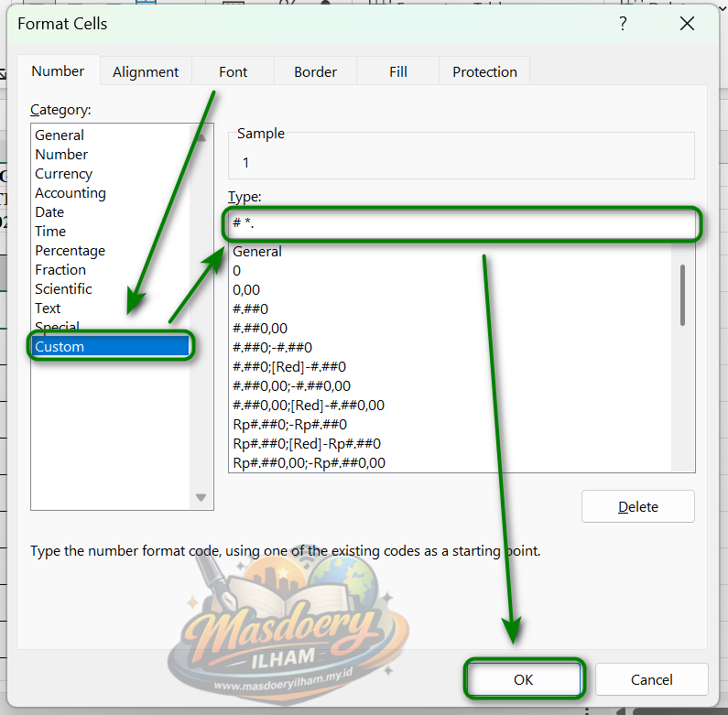Click inside the Type input field
Image resolution: width=728 pixels, height=715 pixels.
click(462, 224)
